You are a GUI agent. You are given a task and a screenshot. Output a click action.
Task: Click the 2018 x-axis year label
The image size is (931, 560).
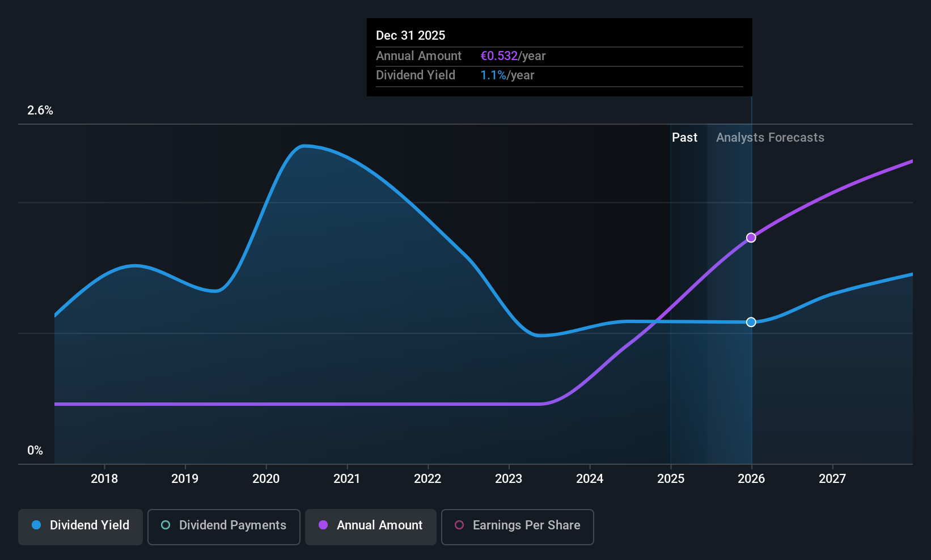104,479
